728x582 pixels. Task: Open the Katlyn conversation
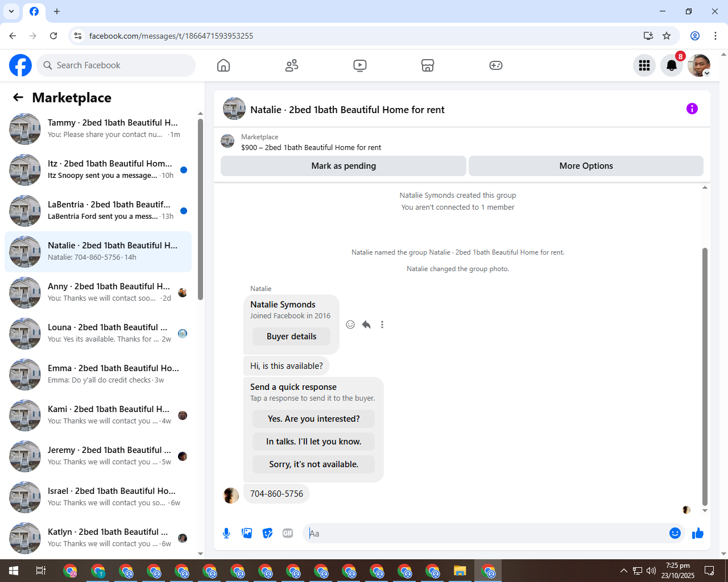pos(98,538)
